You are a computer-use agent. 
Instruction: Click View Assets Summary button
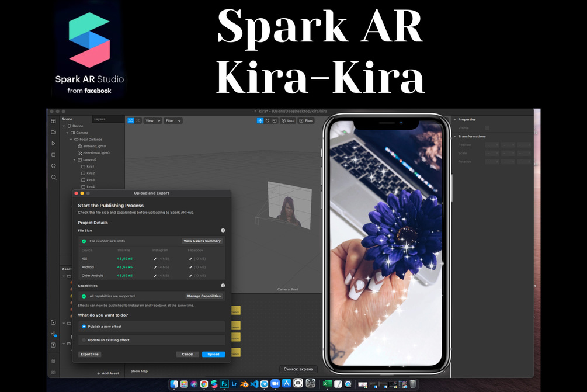tap(202, 241)
